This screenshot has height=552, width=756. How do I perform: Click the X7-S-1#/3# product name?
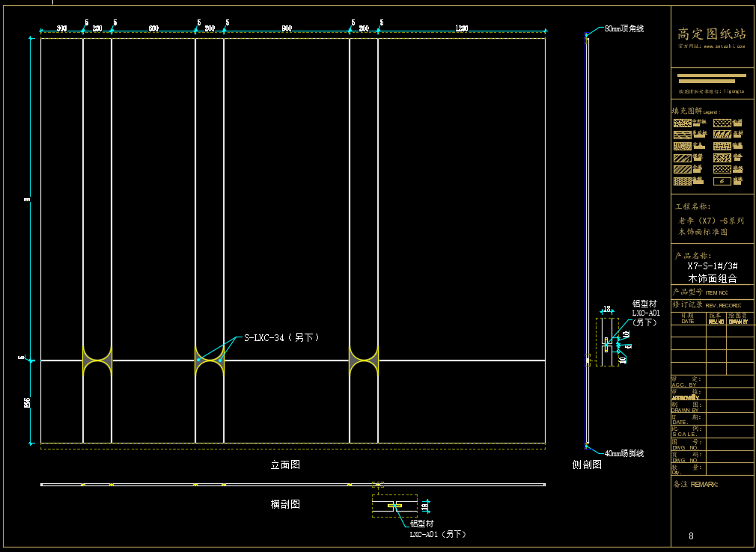pyautogui.click(x=713, y=266)
